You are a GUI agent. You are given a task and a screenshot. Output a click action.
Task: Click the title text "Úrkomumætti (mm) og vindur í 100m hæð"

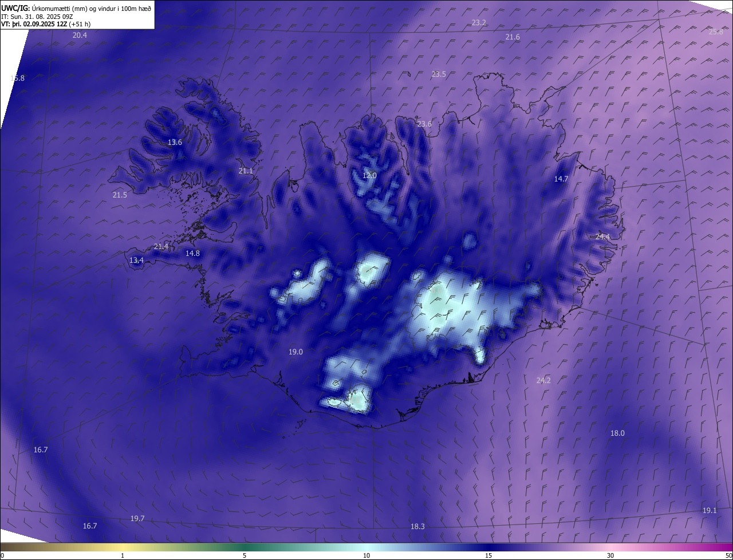click(x=92, y=8)
